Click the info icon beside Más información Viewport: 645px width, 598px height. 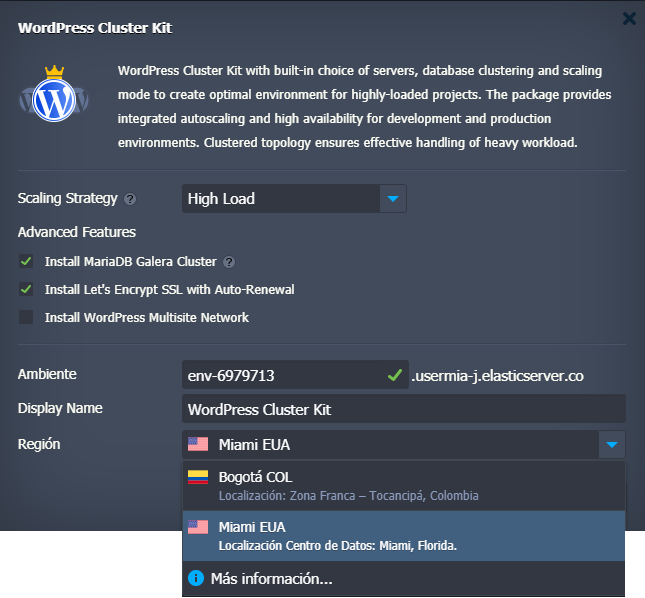[x=196, y=578]
